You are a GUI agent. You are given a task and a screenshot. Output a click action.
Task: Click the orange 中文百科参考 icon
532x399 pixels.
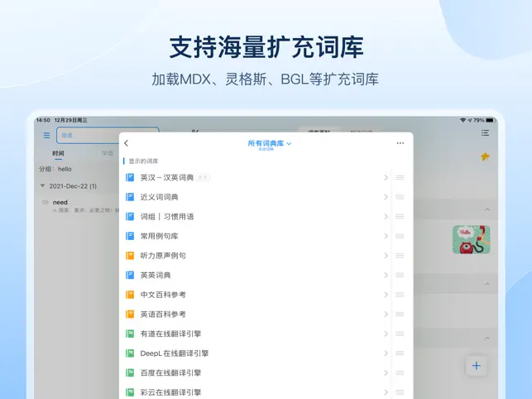pyautogui.click(x=130, y=295)
